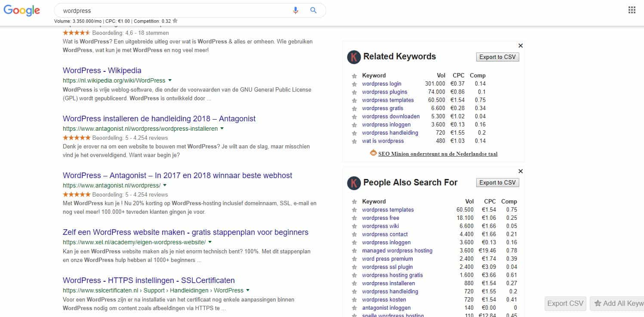Close the Related Keywords panel
The image size is (644, 317).
521,46
